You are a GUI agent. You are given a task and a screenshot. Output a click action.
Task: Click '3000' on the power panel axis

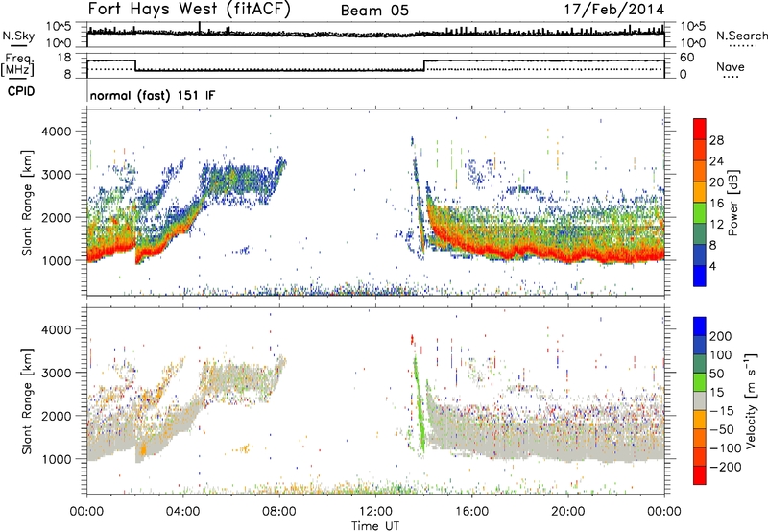[x=57, y=175]
